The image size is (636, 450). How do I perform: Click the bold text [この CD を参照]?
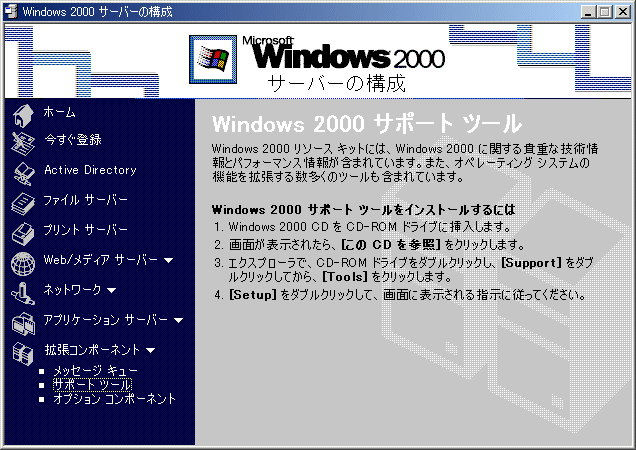tap(391, 244)
